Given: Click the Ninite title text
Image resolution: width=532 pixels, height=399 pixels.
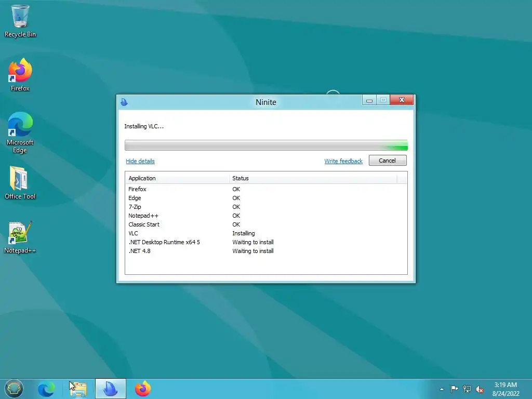Looking at the screenshot, I should 266,102.
